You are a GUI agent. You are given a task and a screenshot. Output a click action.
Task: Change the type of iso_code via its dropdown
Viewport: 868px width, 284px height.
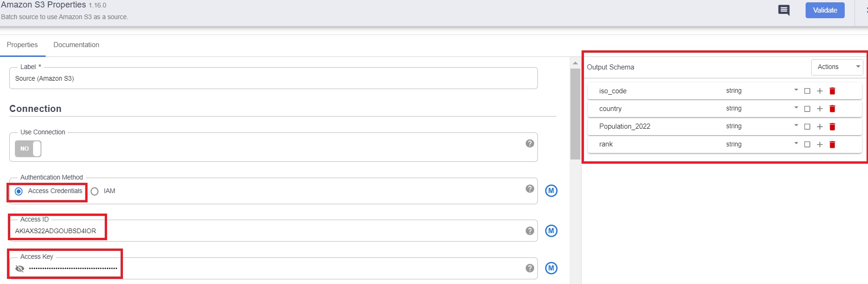coord(795,90)
